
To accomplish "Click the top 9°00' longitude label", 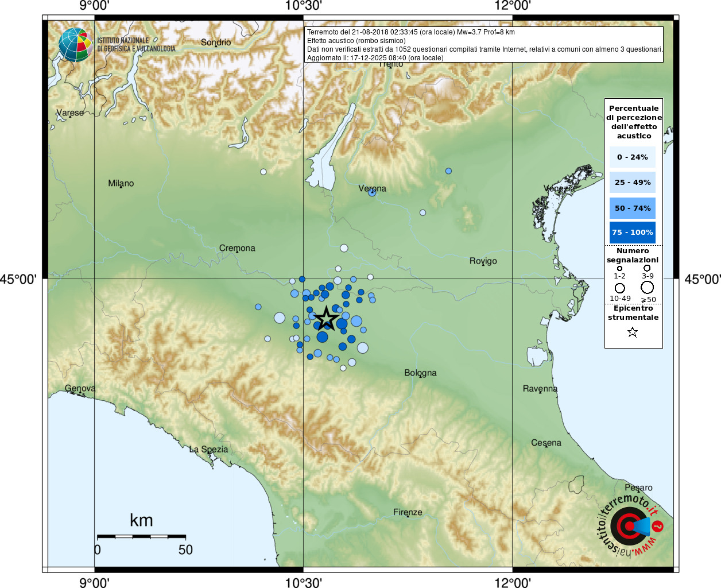I will [94, 6].
